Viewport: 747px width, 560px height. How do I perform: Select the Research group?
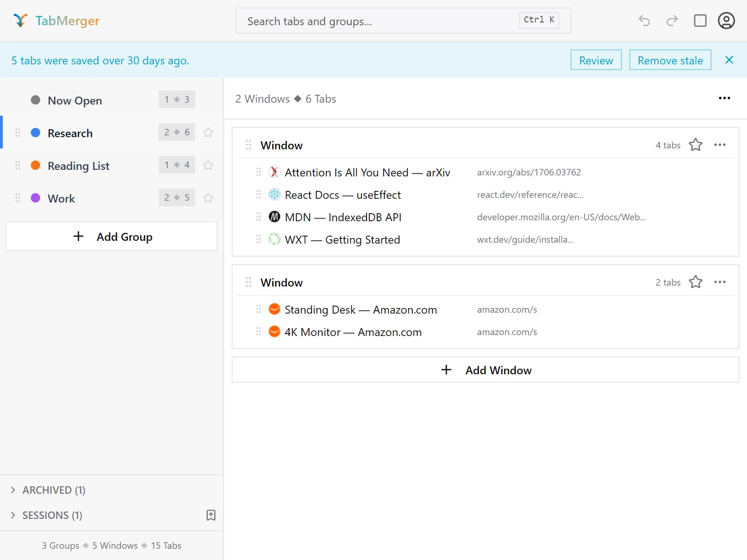point(112,133)
